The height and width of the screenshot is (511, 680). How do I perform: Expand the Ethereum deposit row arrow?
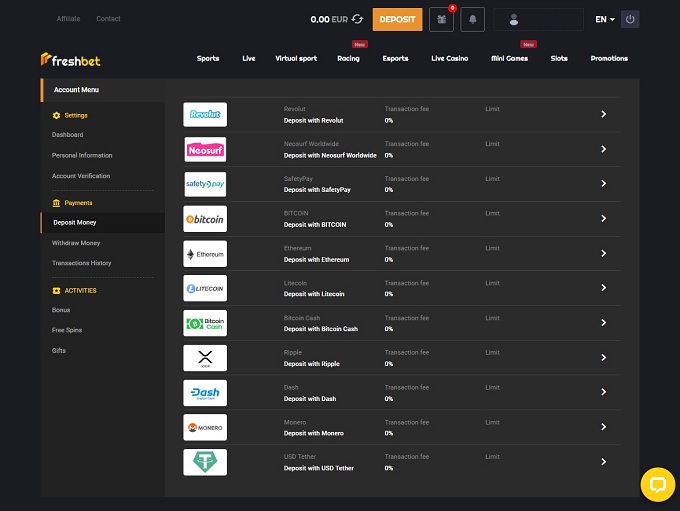(603, 253)
